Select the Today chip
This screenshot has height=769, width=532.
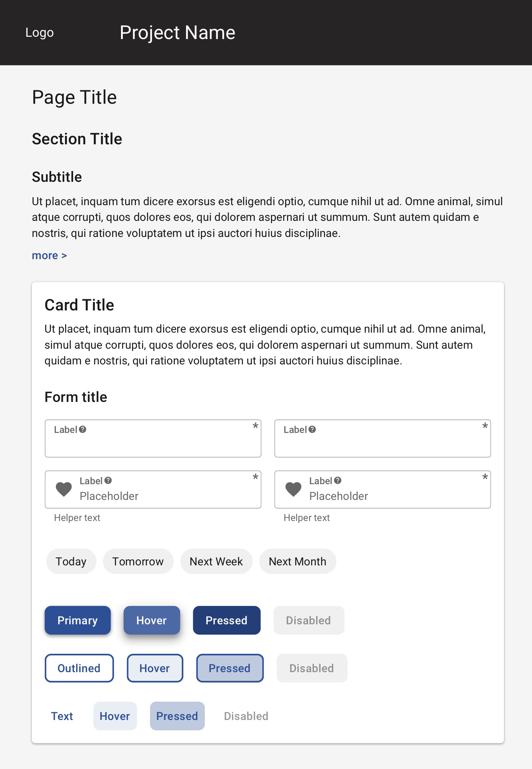coord(71,562)
